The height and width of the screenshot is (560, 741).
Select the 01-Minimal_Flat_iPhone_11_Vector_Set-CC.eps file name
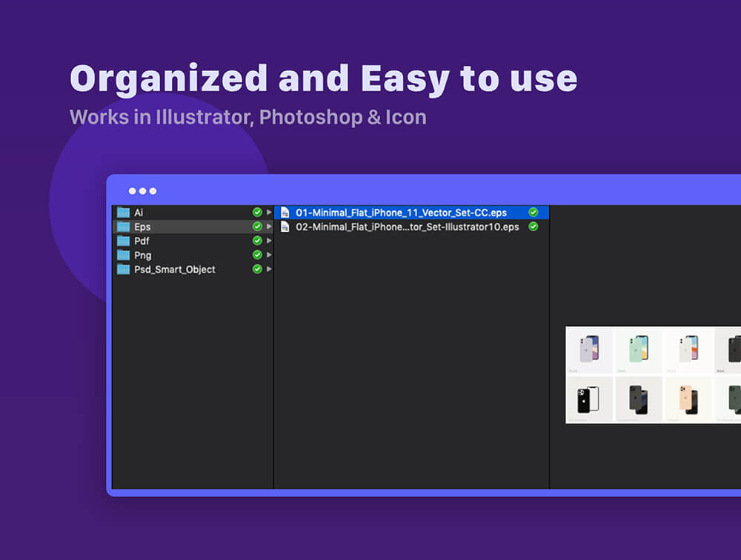point(401,213)
